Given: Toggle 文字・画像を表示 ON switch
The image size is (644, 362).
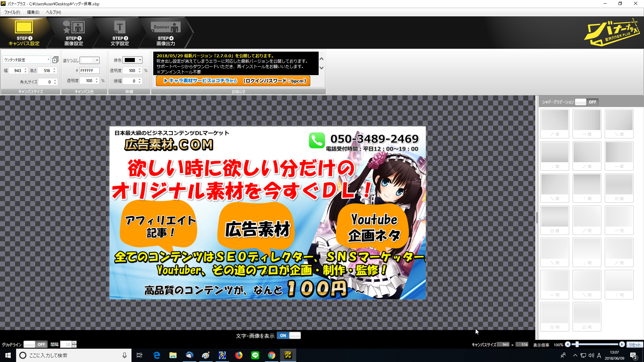Looking at the screenshot, I should click(x=288, y=336).
